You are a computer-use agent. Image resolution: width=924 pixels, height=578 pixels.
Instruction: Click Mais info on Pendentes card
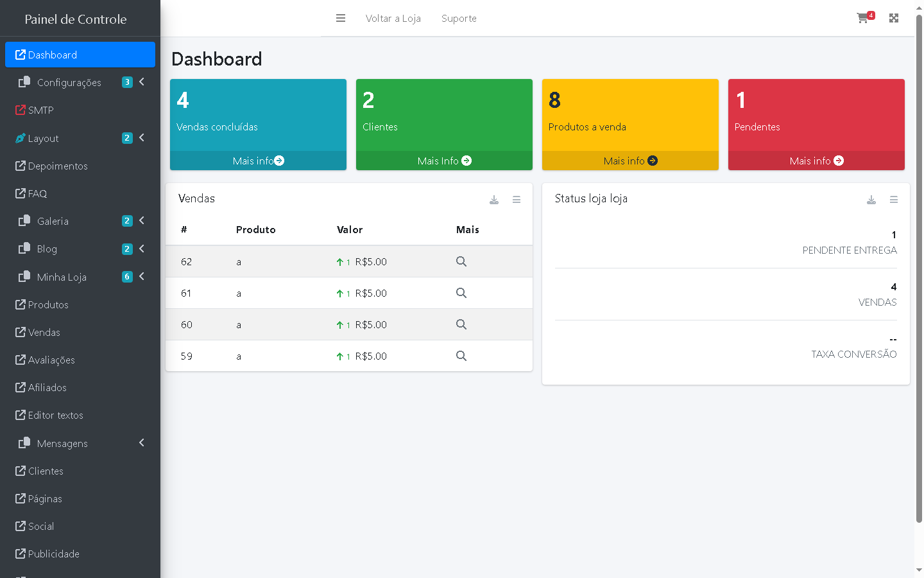pos(816,161)
